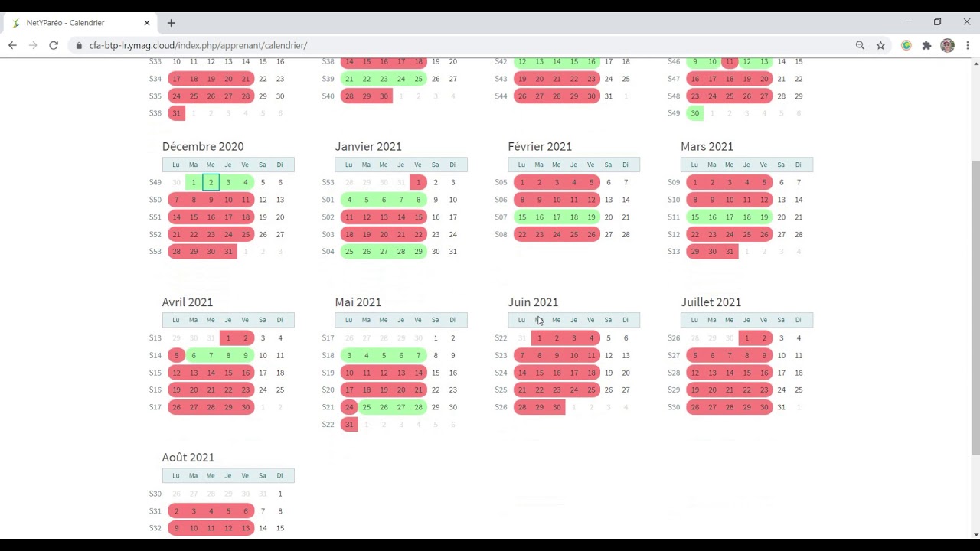This screenshot has width=980, height=551.
Task: Open the Extensions puzzle-piece menu
Action: 926,46
